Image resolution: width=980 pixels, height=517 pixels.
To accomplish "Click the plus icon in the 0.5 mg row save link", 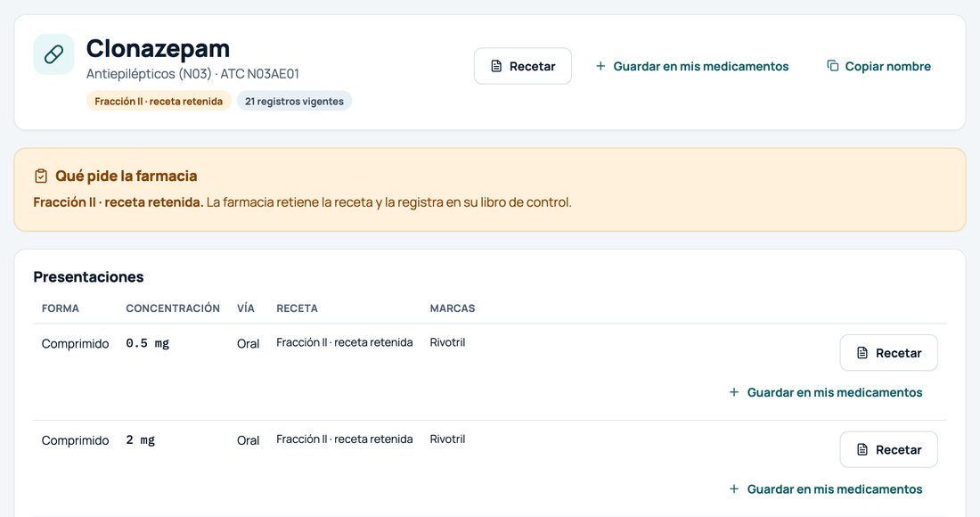I will coord(734,392).
